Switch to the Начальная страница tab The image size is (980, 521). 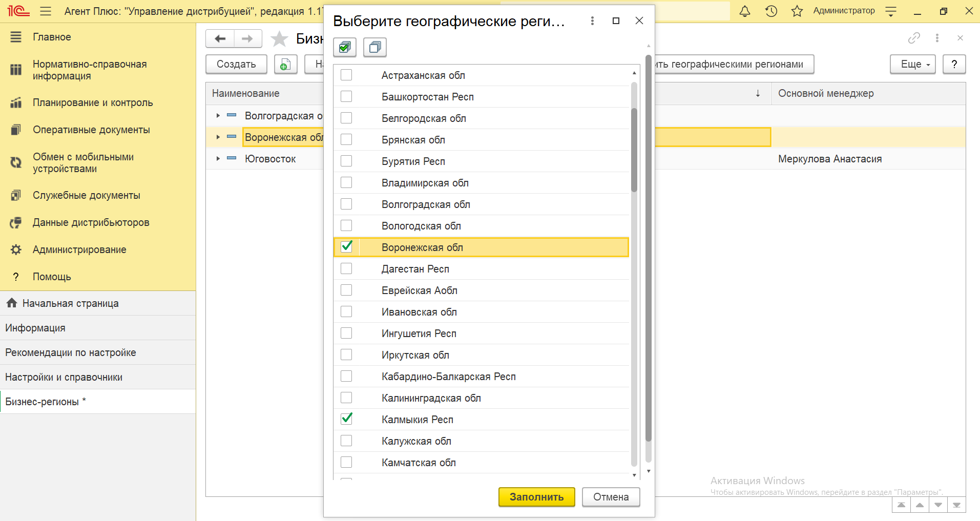coord(70,303)
